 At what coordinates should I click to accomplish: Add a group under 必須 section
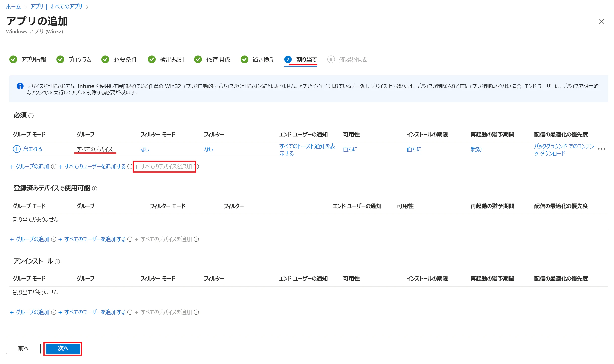(x=30, y=166)
